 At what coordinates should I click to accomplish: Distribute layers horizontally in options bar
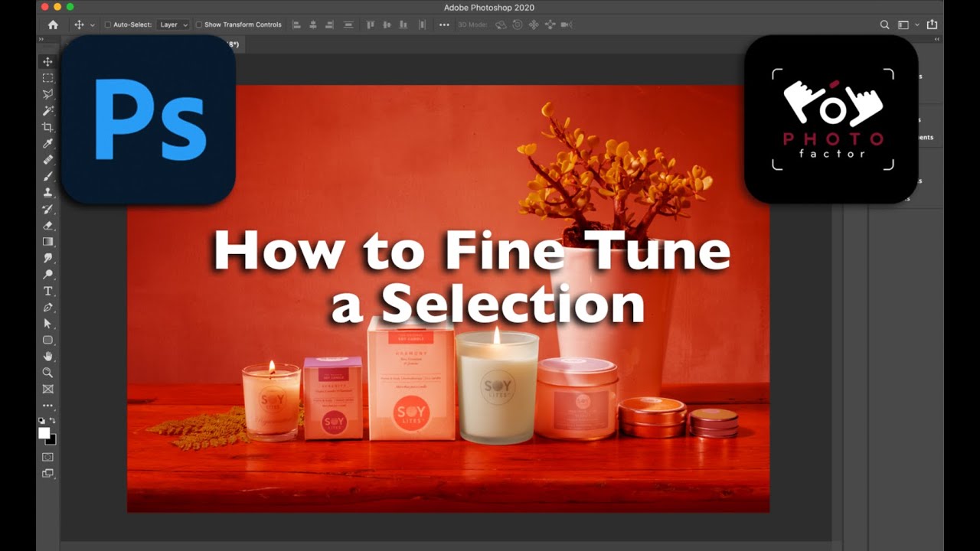420,24
